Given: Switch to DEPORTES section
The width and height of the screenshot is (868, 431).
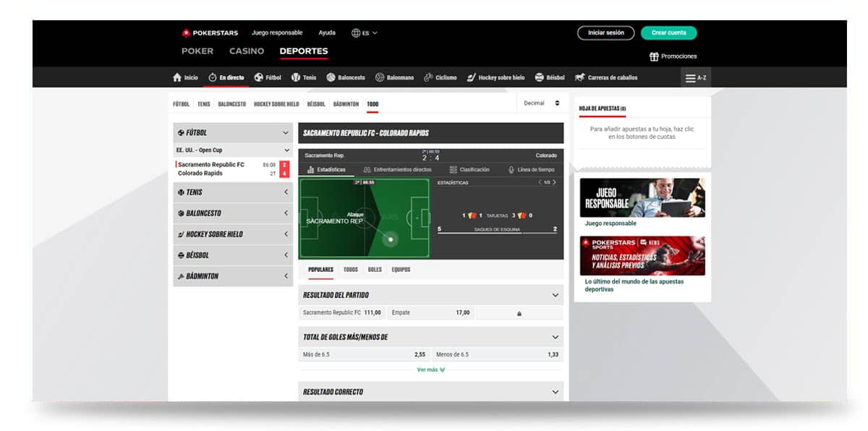Looking at the screenshot, I should (x=304, y=51).
